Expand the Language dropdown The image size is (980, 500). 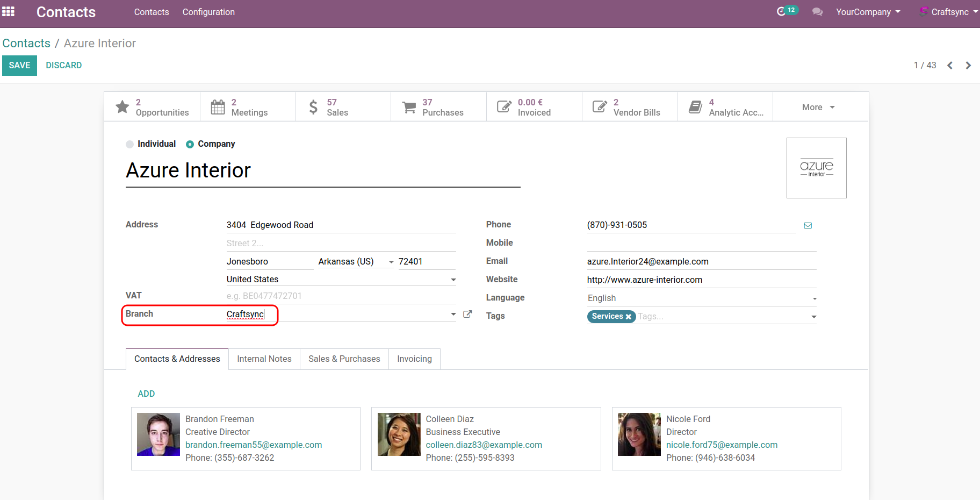[x=814, y=298]
